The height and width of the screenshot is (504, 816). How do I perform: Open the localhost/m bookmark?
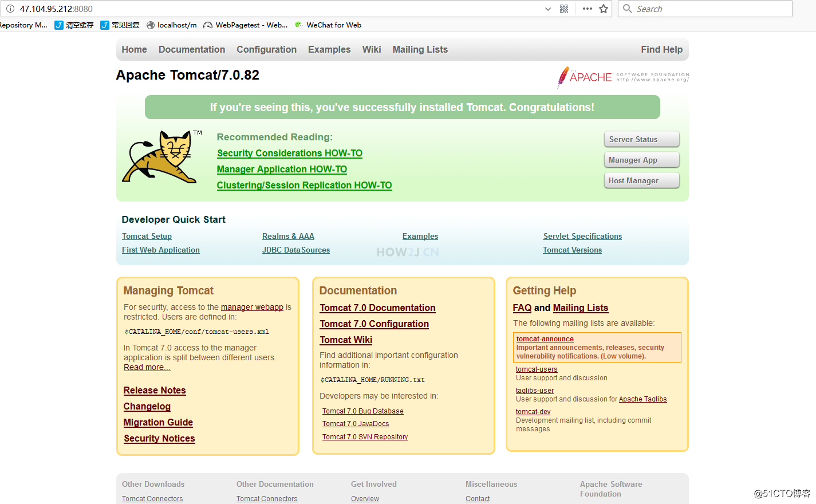pos(172,25)
